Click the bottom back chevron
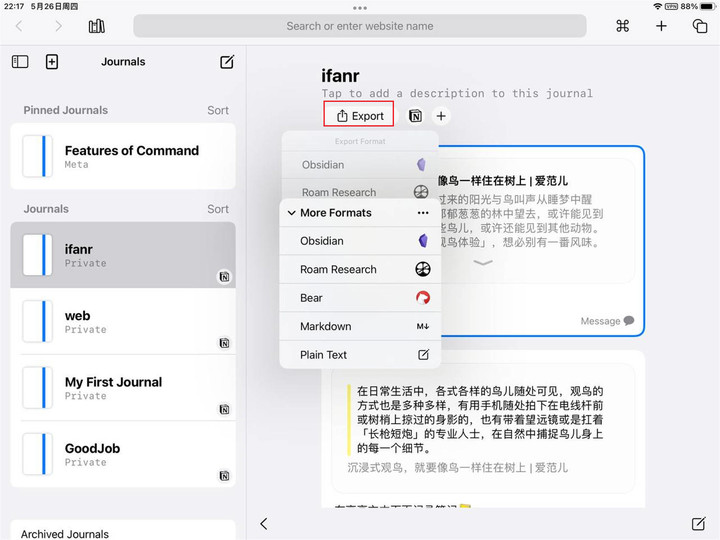 (264, 523)
